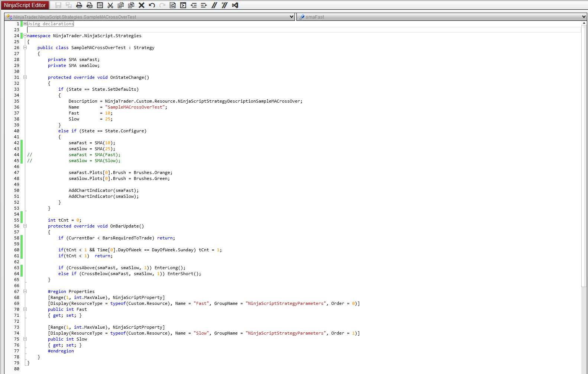Open the smaFast member dropdown
Image resolution: width=588 pixels, height=374 pixels.
[441, 17]
